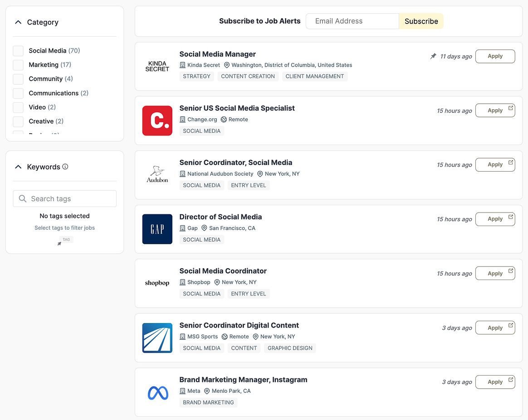Click SOCIAL MEDIA tag on Gap listing
Image resolution: width=528 pixels, height=420 pixels.
[202, 240]
